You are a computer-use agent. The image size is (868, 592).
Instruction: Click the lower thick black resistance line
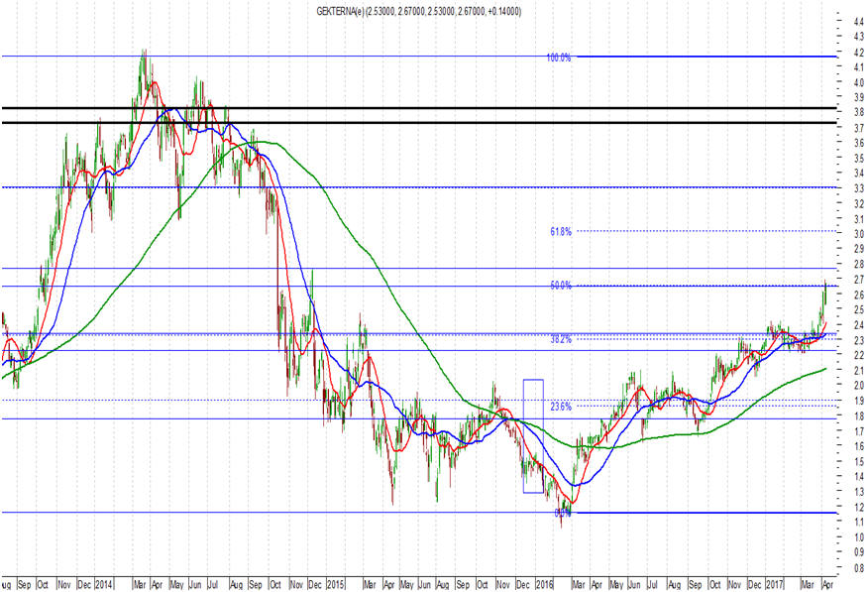[x=419, y=122]
